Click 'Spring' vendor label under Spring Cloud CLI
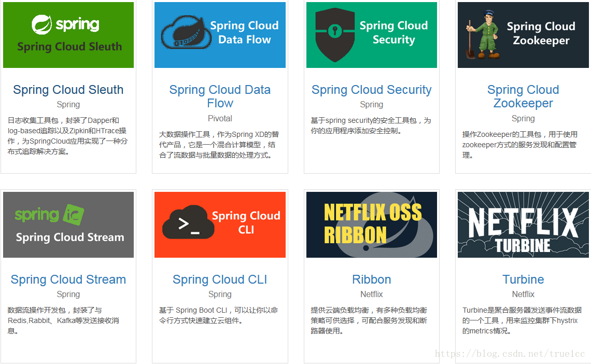591x364 pixels. point(220,295)
